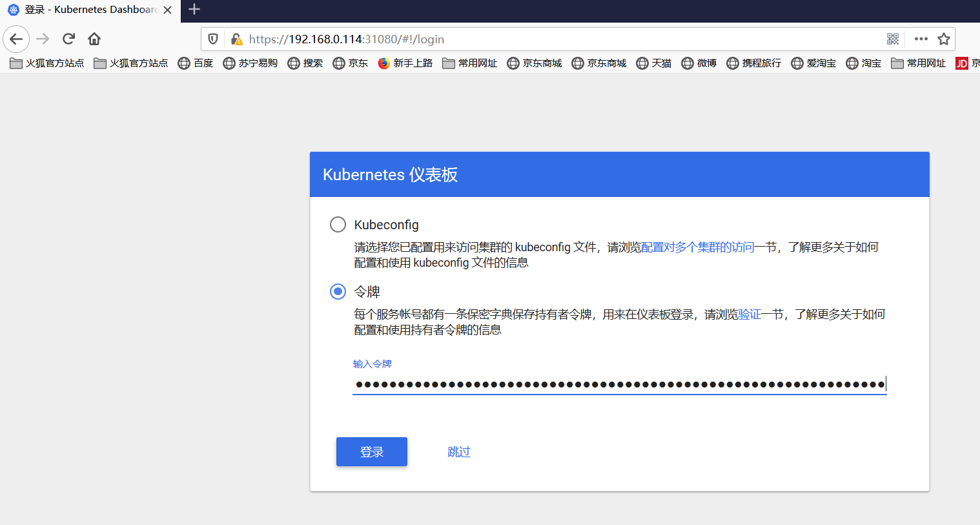Click the blue 登录 sign-in button
980x525 pixels.
372,452
